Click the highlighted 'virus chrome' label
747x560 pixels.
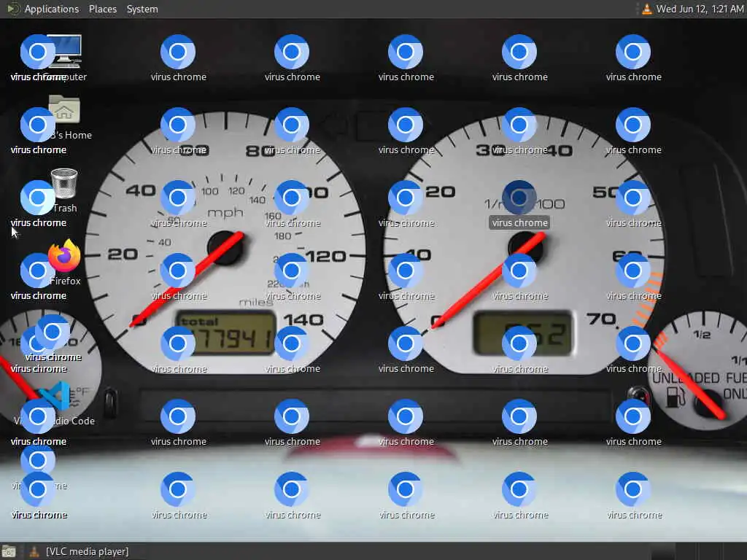(519, 223)
